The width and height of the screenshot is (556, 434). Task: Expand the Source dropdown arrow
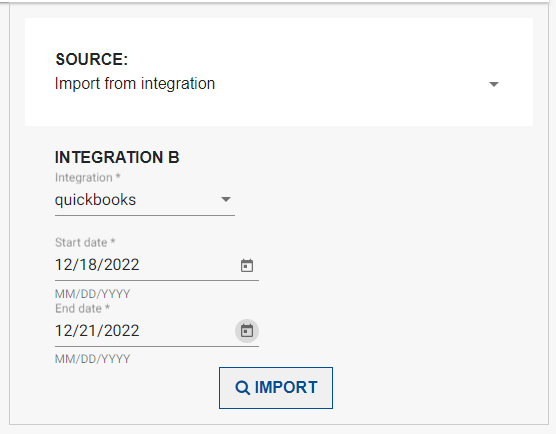click(494, 84)
